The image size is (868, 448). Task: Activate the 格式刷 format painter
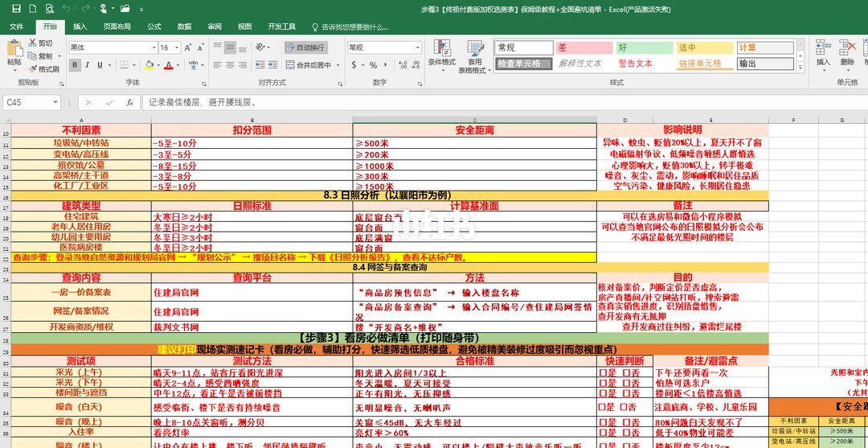43,69
